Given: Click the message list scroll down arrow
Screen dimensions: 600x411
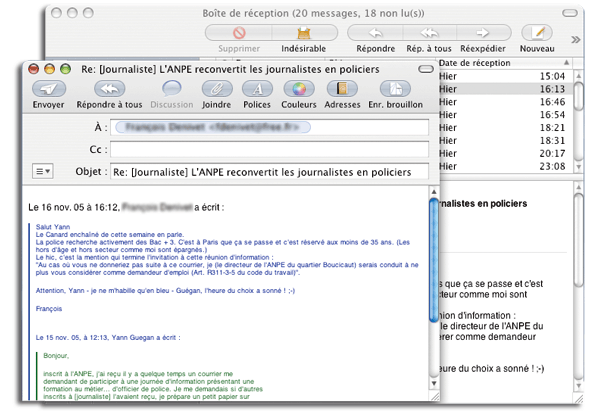Looking at the screenshot, I should click(x=579, y=167).
